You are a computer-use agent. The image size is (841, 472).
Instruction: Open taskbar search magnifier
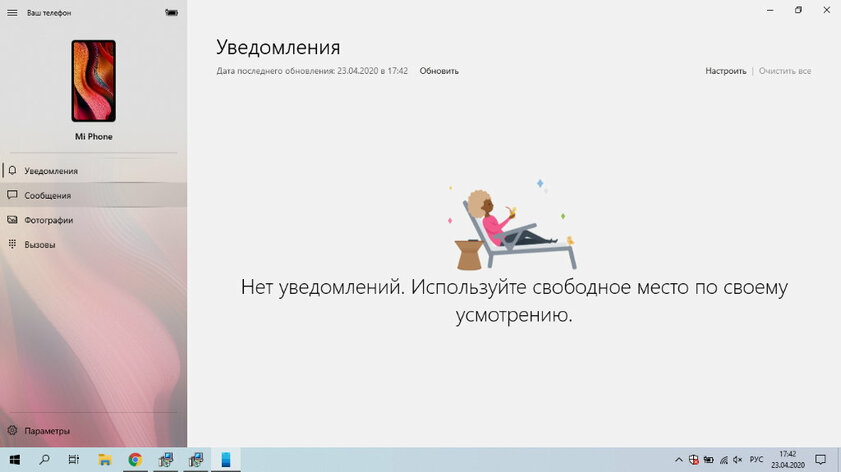(45, 460)
